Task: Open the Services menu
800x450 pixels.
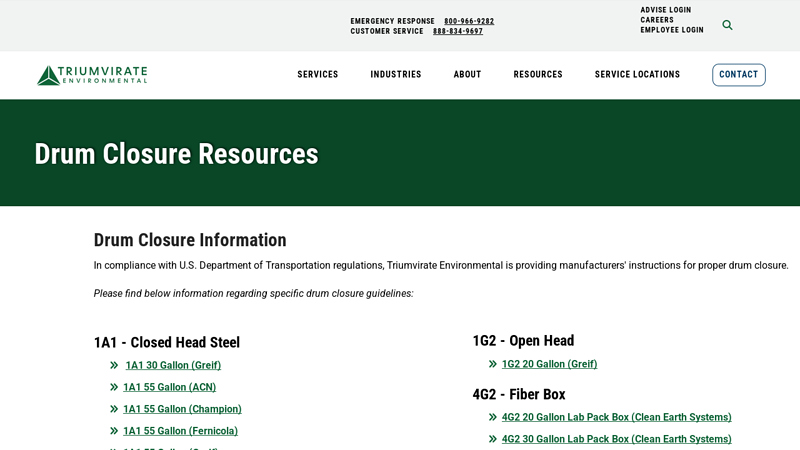Action: pos(318,74)
